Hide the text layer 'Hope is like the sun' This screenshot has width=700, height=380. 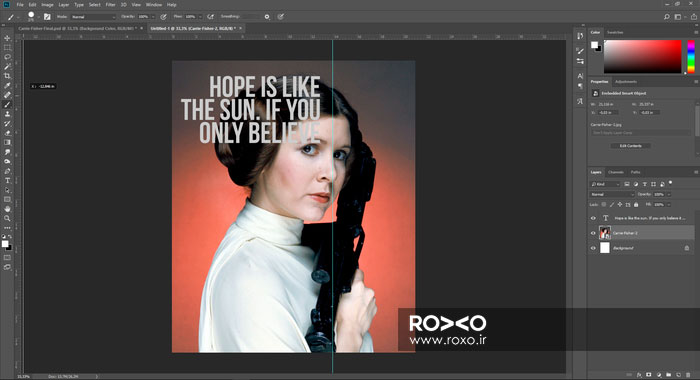point(593,218)
